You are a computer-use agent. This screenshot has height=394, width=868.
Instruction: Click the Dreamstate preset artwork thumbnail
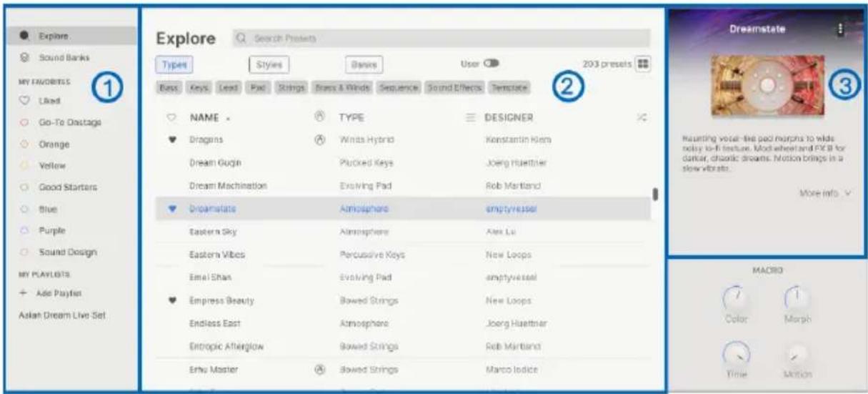[767, 87]
